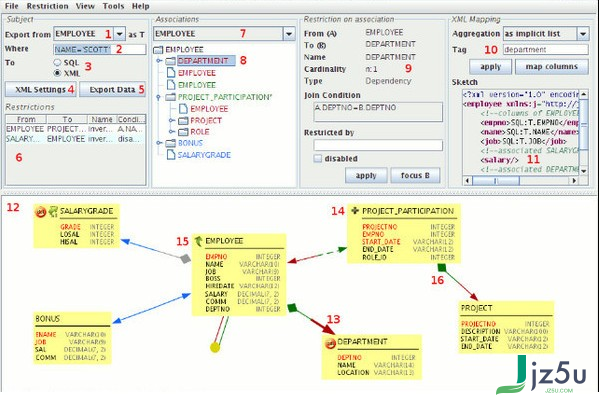Click apply in Restriction on association
The width and height of the screenshot is (599, 395).
coord(366,176)
